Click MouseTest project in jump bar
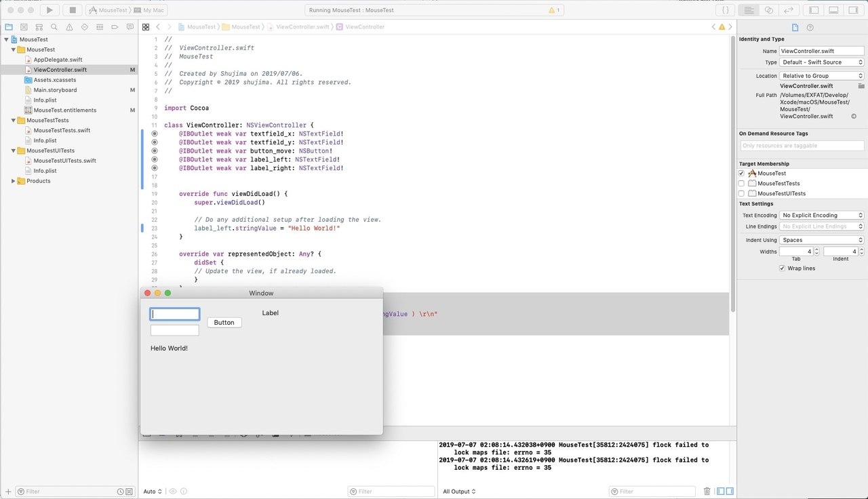 [197, 27]
